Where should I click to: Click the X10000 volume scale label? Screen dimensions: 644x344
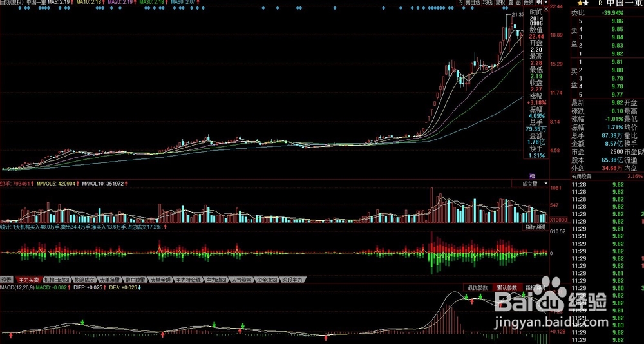click(559, 220)
